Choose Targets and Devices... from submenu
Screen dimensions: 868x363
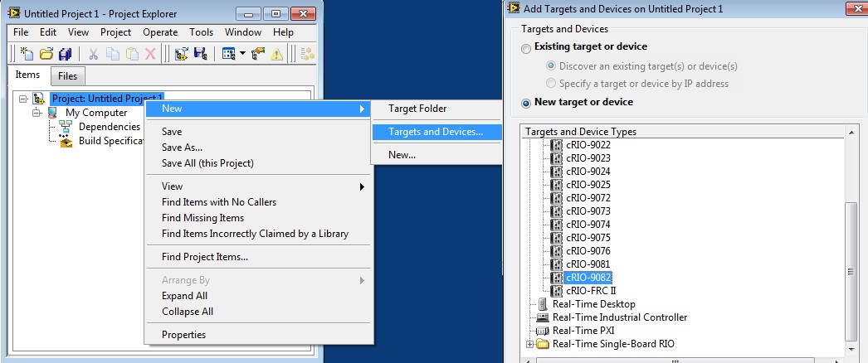point(436,132)
